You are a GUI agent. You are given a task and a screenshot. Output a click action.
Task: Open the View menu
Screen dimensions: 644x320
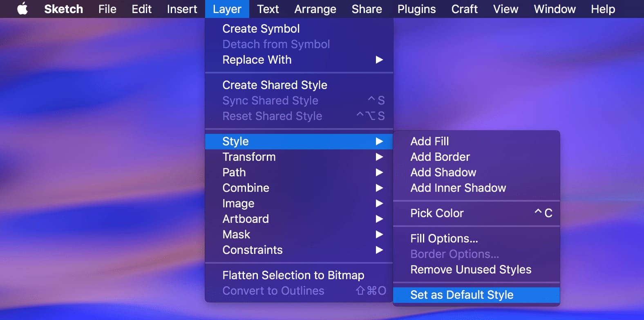pos(506,9)
